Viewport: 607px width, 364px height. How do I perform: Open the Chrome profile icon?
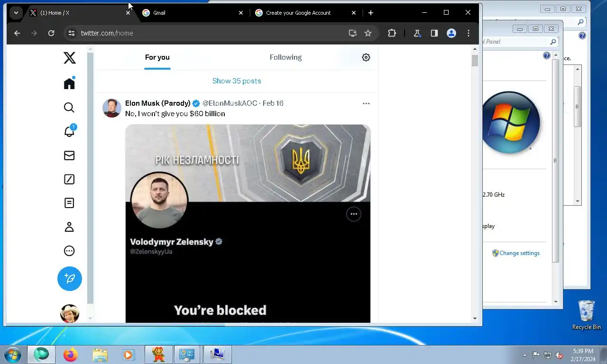pyautogui.click(x=451, y=33)
